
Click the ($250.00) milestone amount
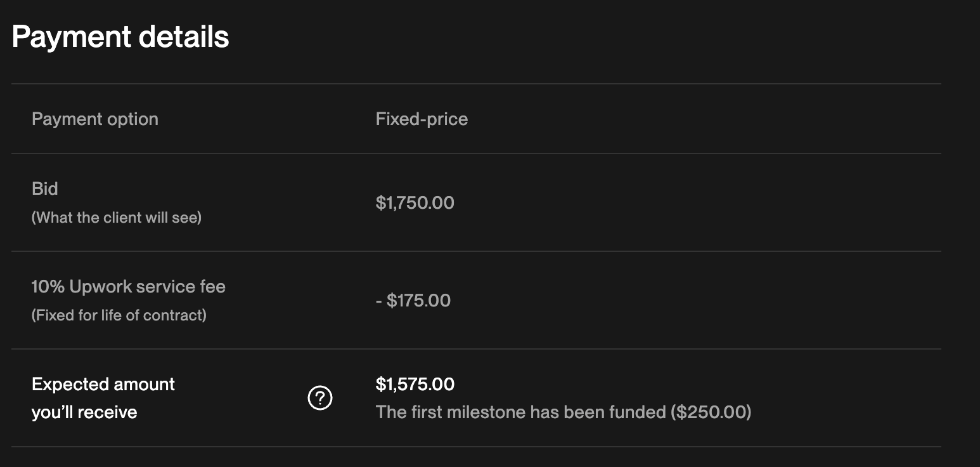pyautogui.click(x=710, y=412)
